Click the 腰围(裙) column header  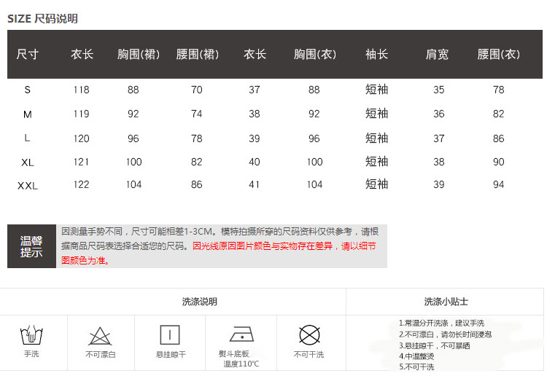197,55
